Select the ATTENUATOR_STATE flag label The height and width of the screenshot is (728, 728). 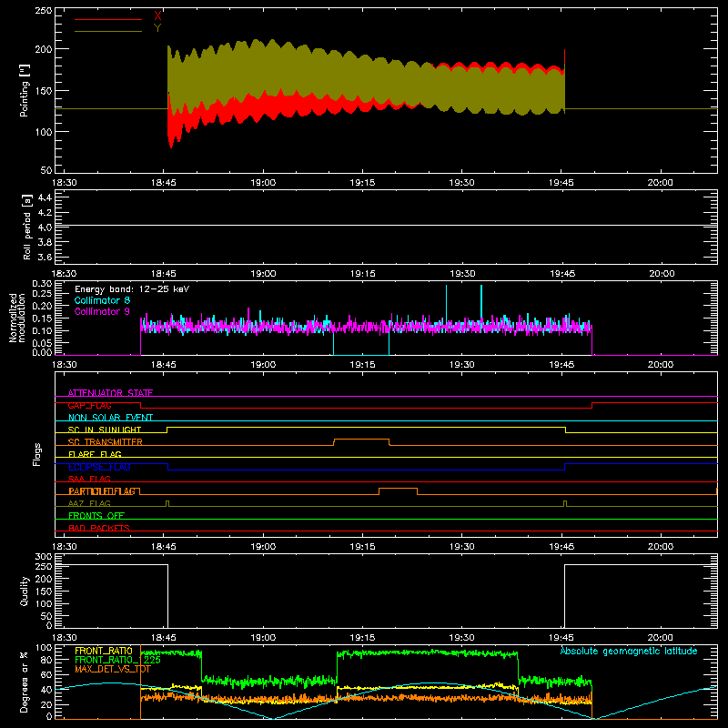pos(110,393)
